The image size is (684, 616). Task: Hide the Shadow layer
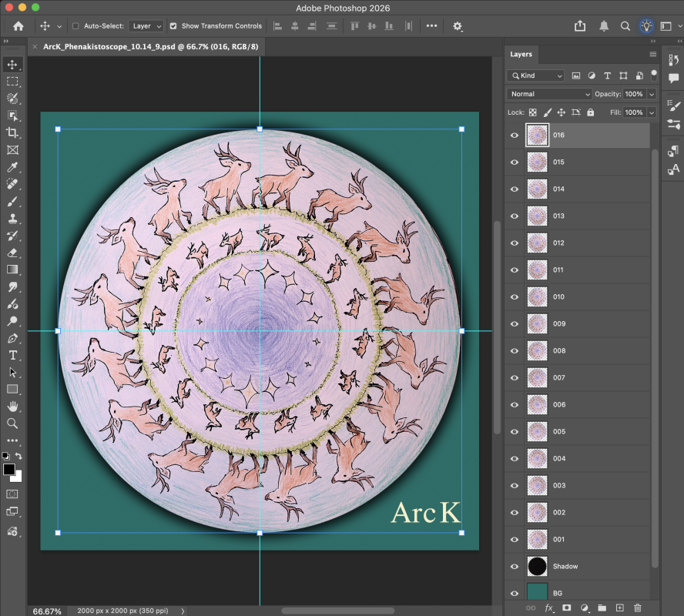[x=515, y=566]
